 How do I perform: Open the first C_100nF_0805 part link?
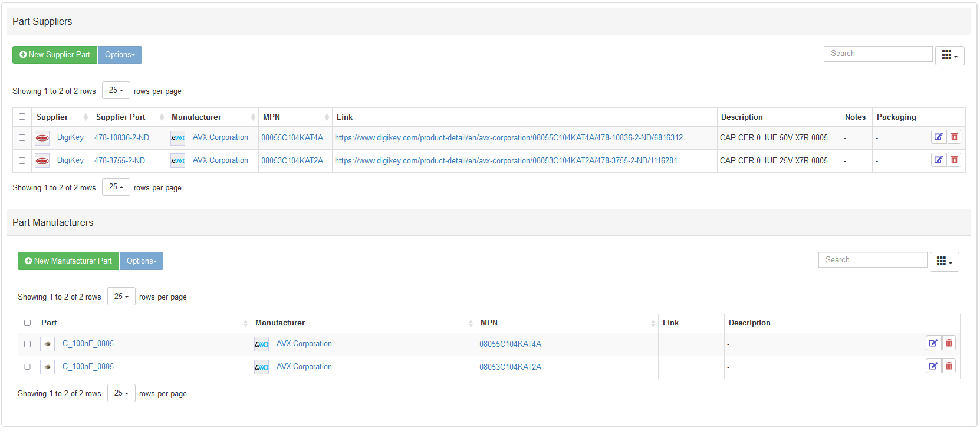88,344
